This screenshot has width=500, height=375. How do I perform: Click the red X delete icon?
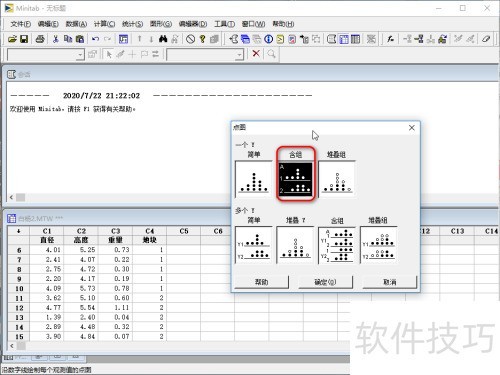click(256, 54)
